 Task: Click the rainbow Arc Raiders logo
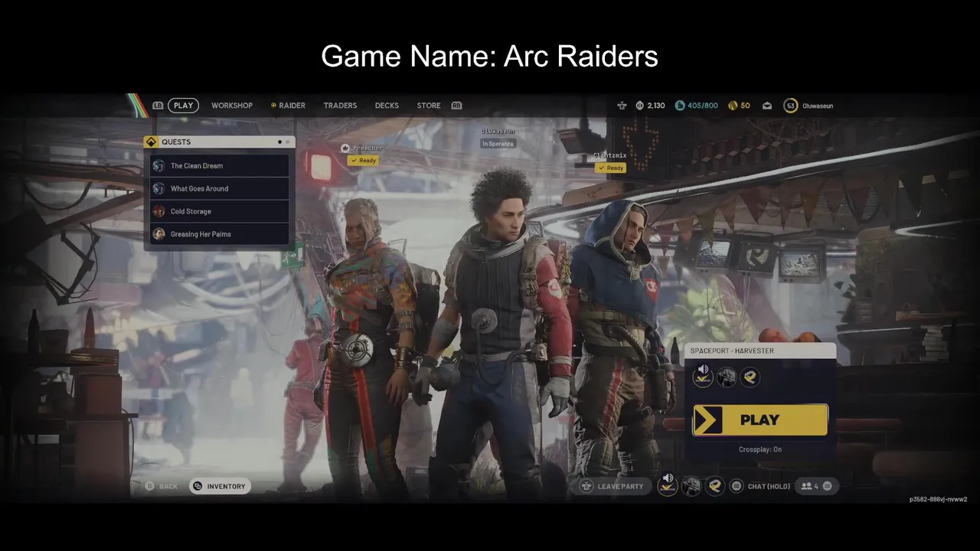138,106
